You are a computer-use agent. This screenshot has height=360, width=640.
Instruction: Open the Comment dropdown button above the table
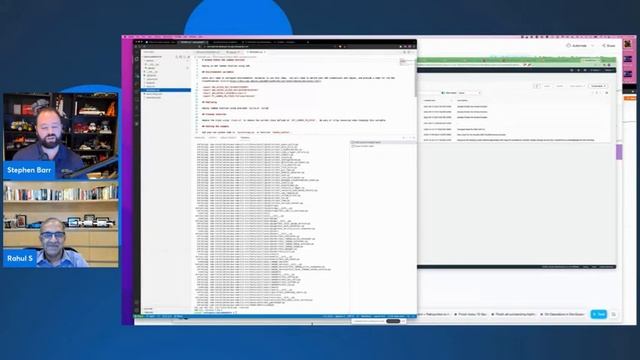point(598,86)
